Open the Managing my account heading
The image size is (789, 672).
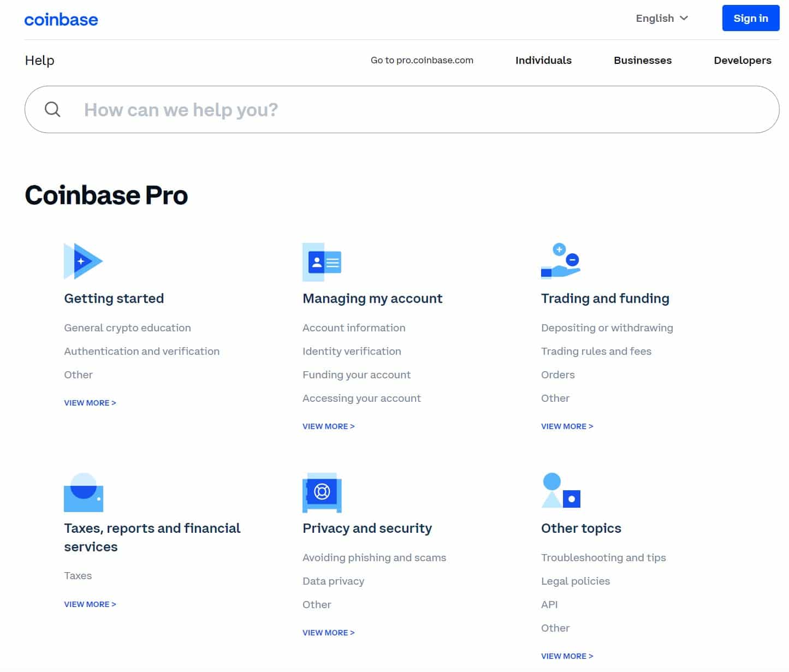point(372,299)
